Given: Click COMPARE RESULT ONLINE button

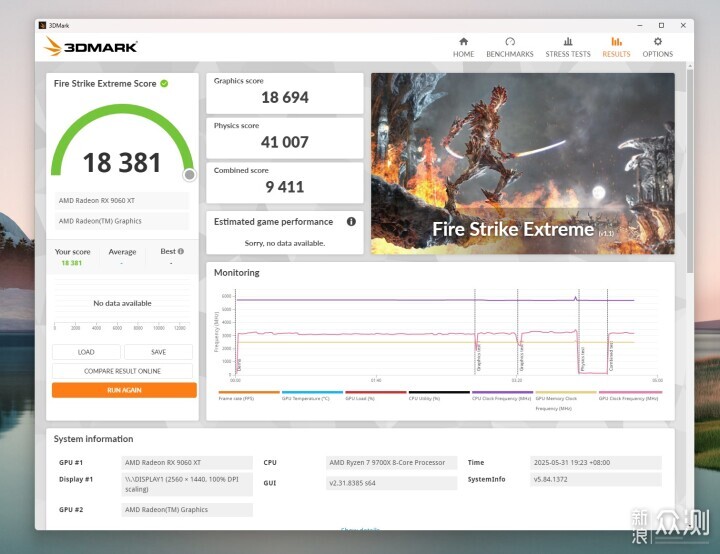Looking at the screenshot, I should click(122, 371).
